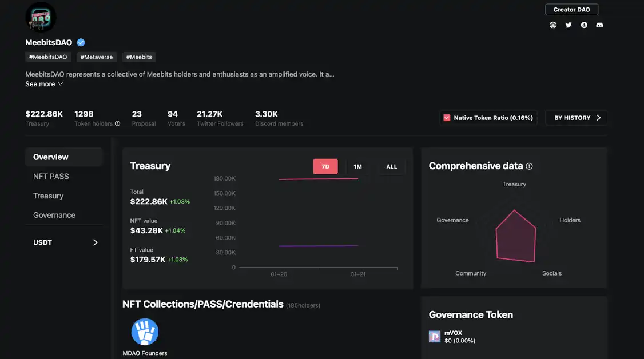644x359 pixels.
Task: Click the Token holders info icon
Action: [x=118, y=123]
